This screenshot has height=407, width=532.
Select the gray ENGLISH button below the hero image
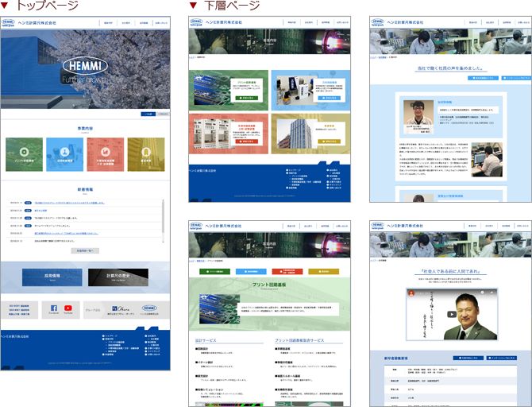click(163, 114)
